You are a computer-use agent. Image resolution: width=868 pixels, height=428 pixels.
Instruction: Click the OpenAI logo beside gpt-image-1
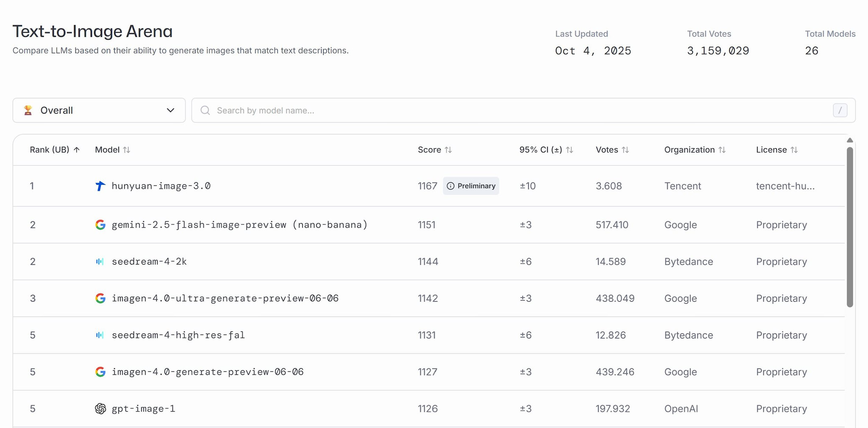[100, 408]
